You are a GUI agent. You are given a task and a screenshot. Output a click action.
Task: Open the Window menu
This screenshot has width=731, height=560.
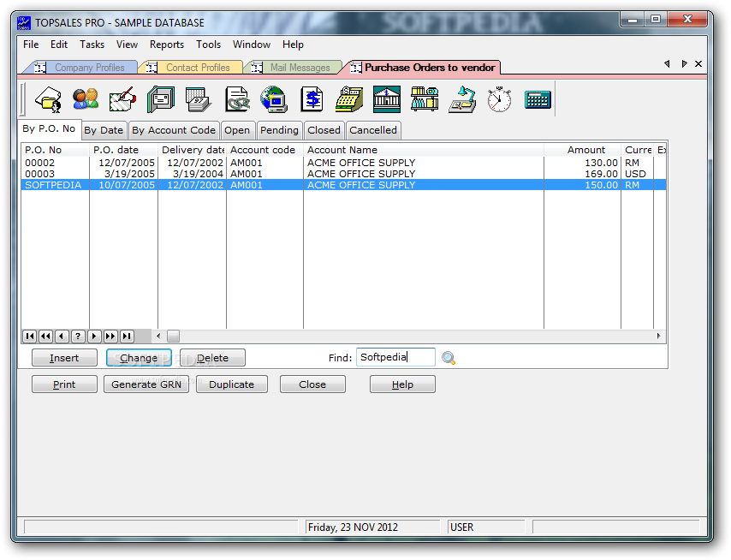pyautogui.click(x=252, y=45)
